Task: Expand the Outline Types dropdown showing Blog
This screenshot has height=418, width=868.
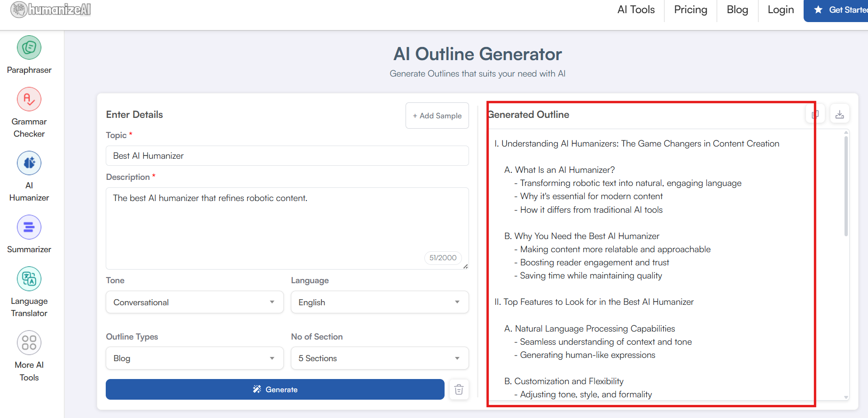Action: [x=195, y=358]
